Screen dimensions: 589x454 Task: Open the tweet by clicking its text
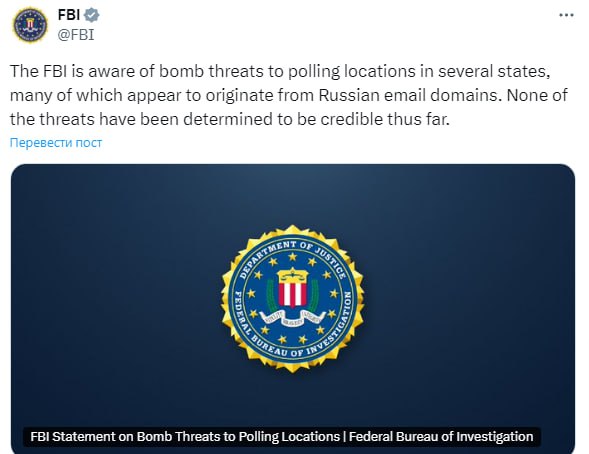click(288, 95)
